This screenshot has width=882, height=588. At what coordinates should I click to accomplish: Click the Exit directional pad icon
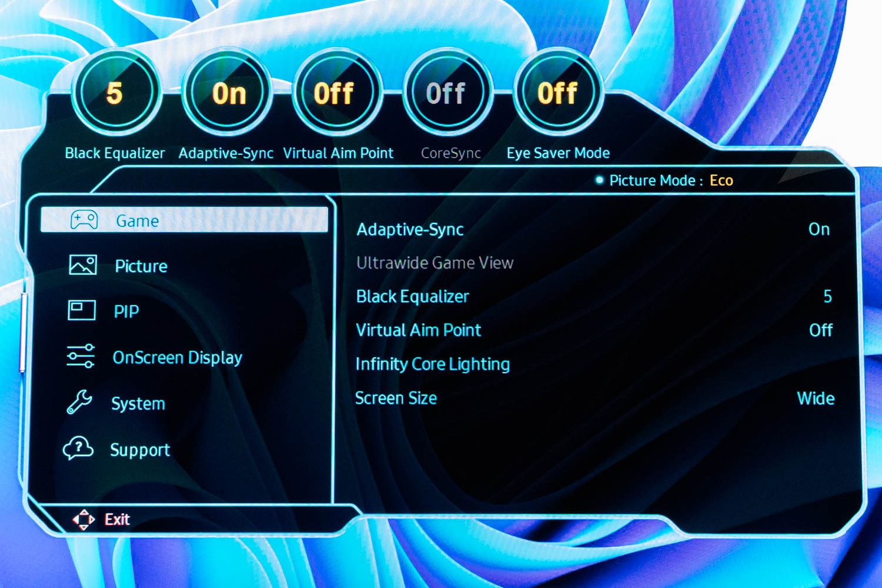[x=84, y=519]
